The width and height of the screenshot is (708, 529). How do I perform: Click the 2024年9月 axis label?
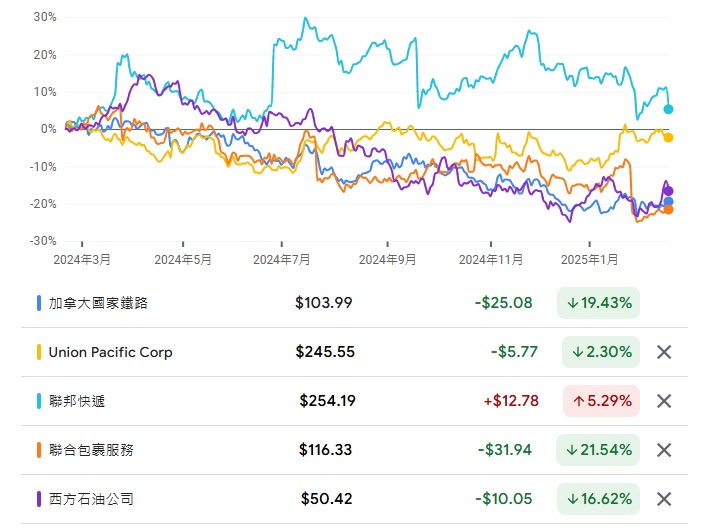point(387,260)
